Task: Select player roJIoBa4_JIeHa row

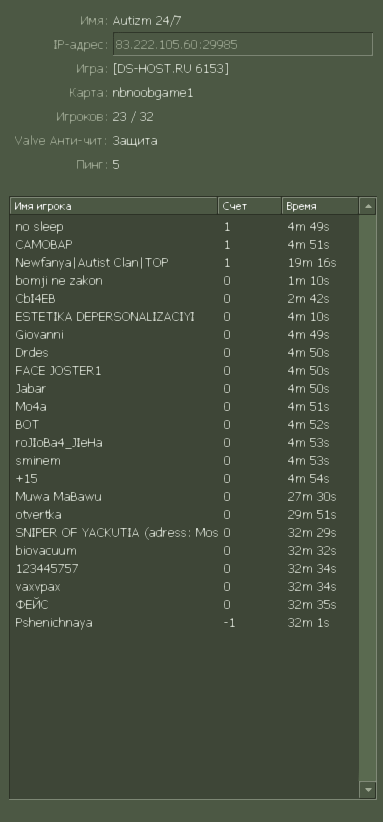Action: (x=184, y=443)
